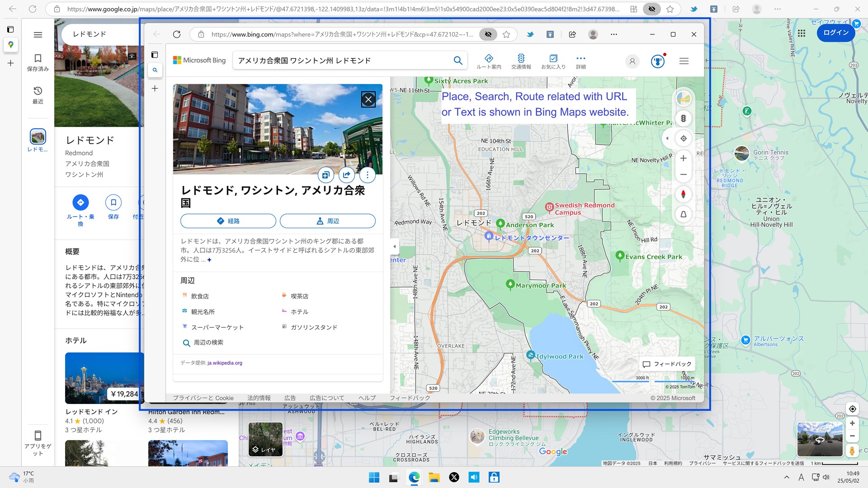Click the share icon on place photo
Image resolution: width=868 pixels, height=488 pixels.
(346, 174)
